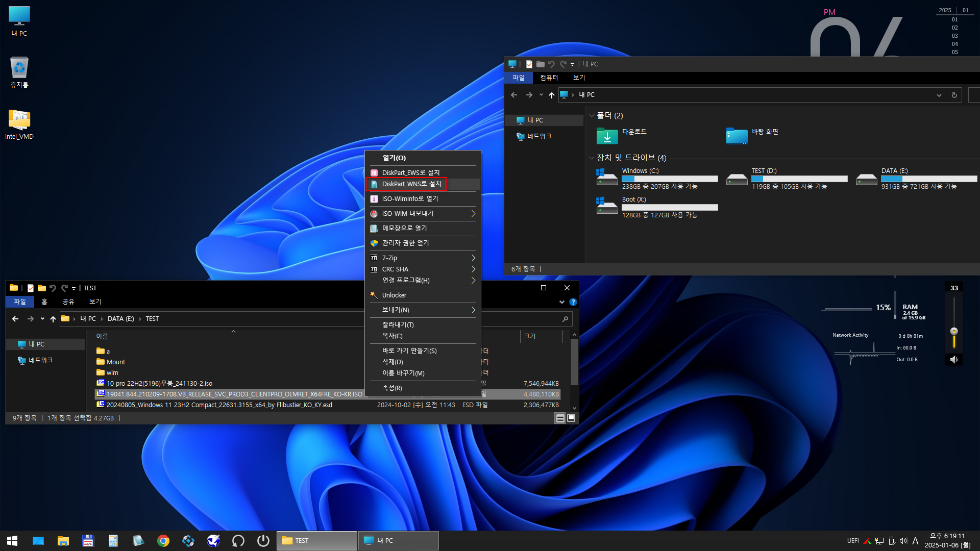980x551 pixels.
Task: Click the speaker mute icon in volume widget
Action: coord(953,360)
